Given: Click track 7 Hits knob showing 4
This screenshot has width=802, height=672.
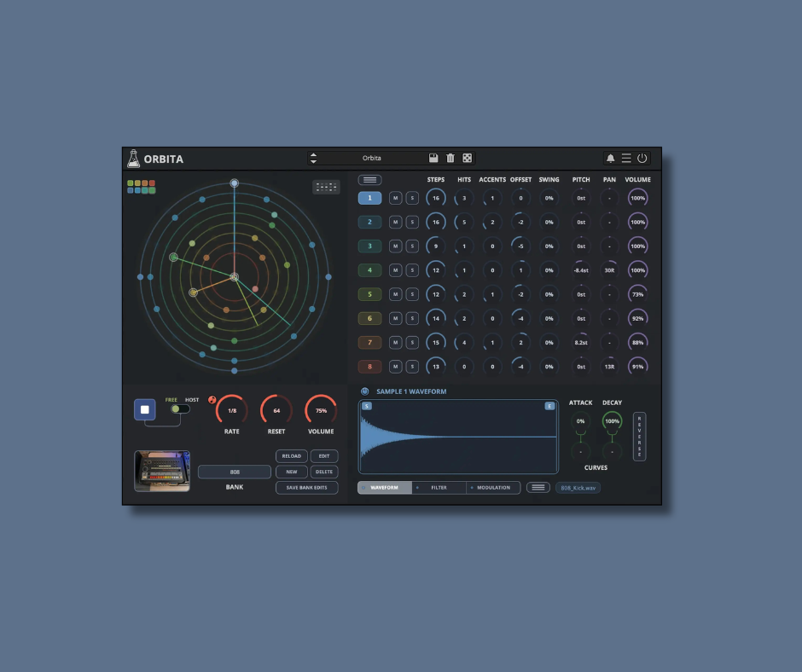Looking at the screenshot, I should click(x=464, y=342).
